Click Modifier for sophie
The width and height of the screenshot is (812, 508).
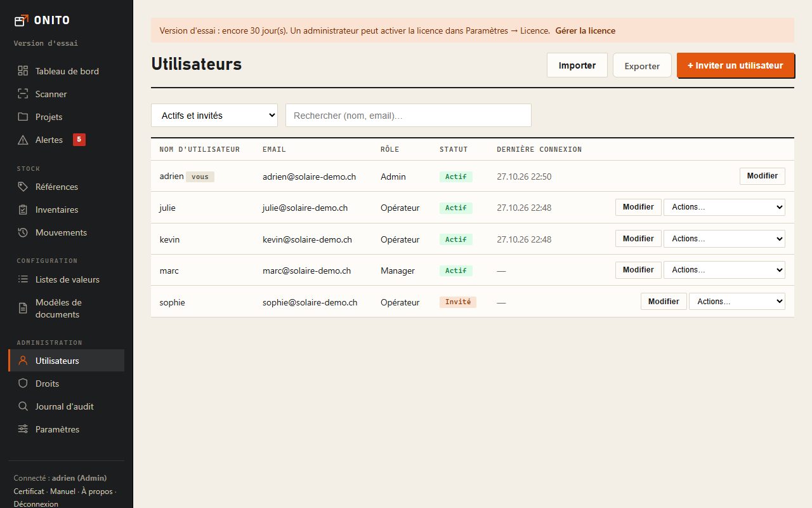664,302
